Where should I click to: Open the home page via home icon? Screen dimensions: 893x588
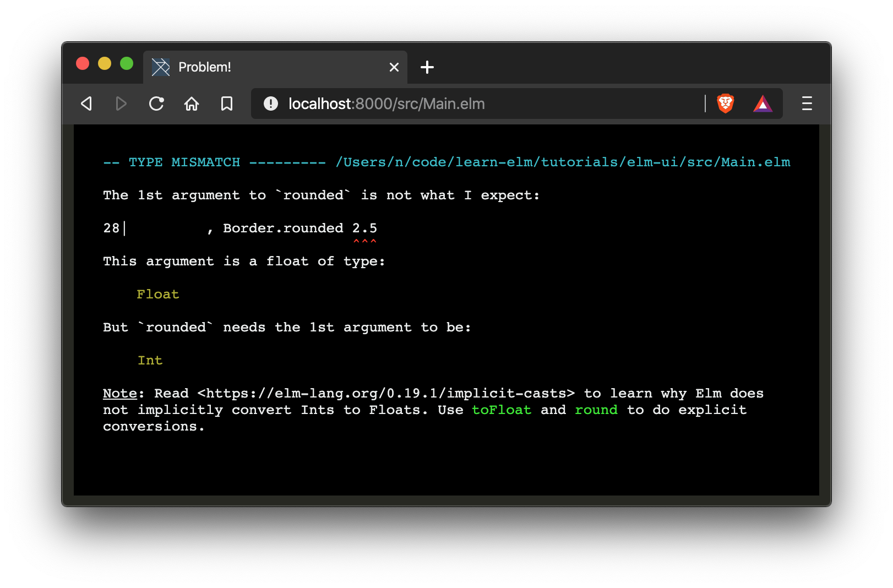(192, 104)
